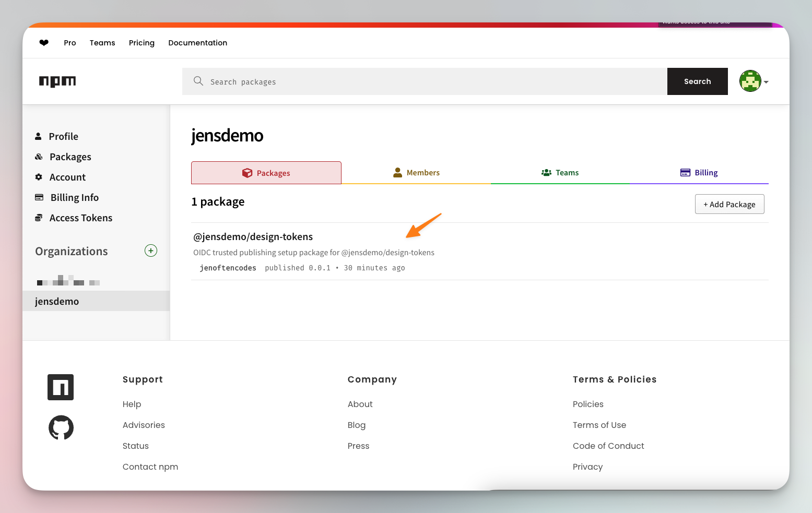Select the blurred organization entry

coord(68,280)
